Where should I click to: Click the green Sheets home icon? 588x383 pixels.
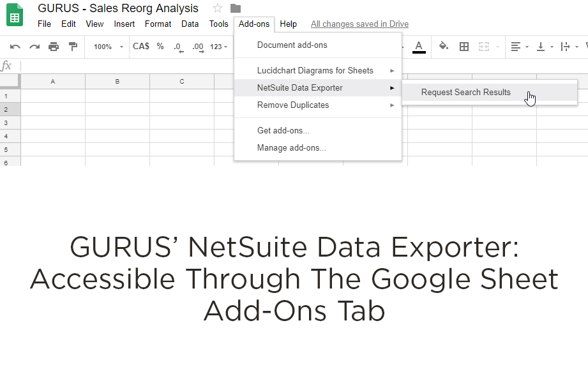[x=15, y=15]
